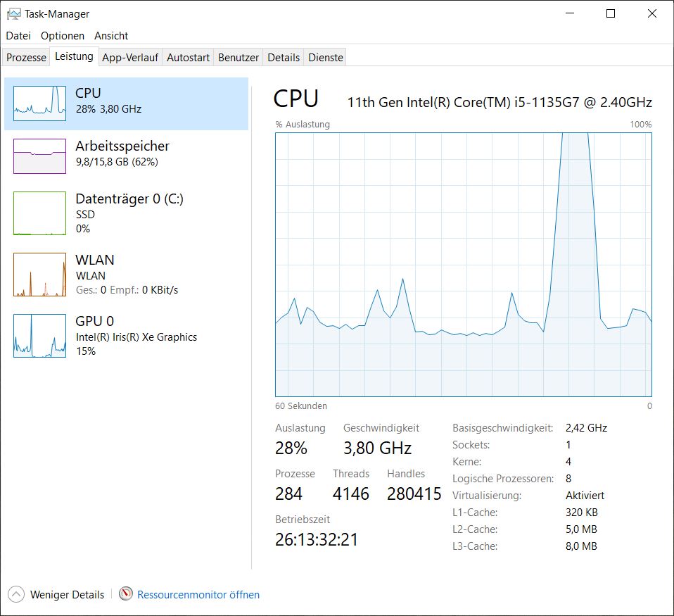Select the CPU mini graph thumbnail
The height and width of the screenshot is (616, 674).
tap(39, 103)
